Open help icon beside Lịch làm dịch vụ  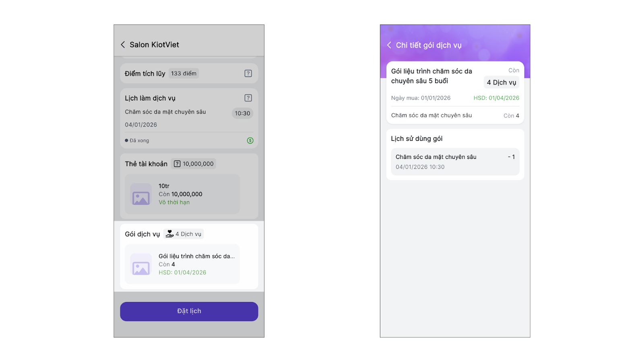click(248, 98)
